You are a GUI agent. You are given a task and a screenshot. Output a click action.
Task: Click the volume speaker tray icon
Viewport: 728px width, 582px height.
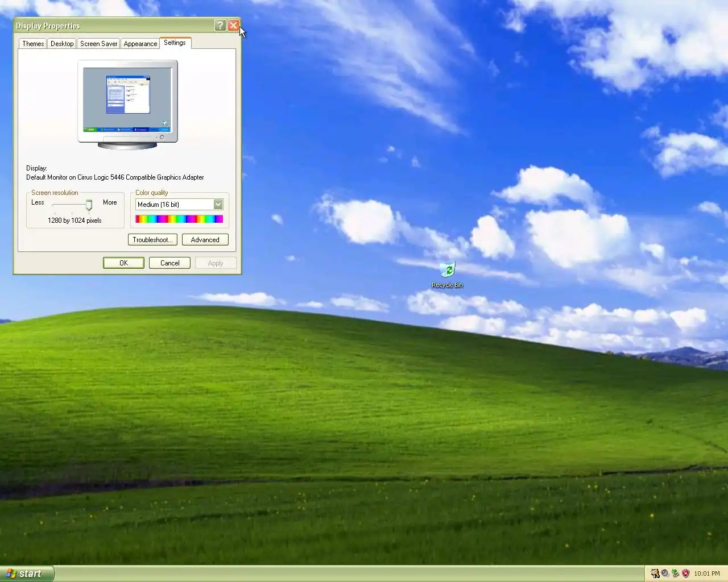click(x=665, y=573)
